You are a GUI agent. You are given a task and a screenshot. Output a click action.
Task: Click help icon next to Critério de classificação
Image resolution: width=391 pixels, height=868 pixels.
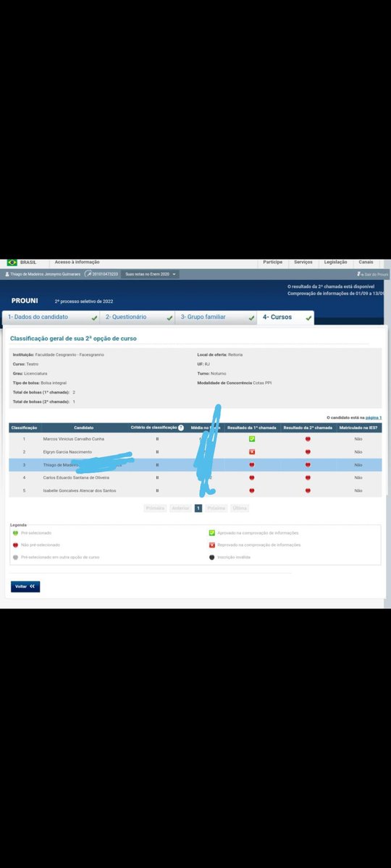coord(181,427)
